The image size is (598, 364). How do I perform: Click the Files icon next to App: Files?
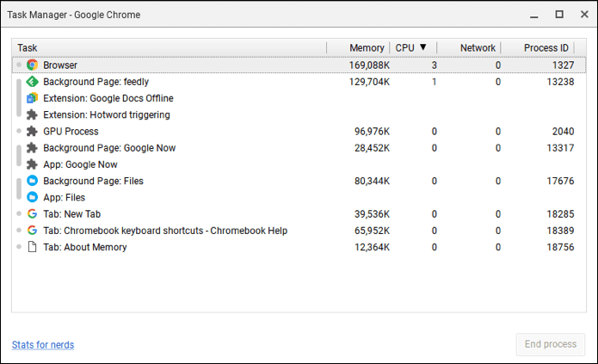32,197
